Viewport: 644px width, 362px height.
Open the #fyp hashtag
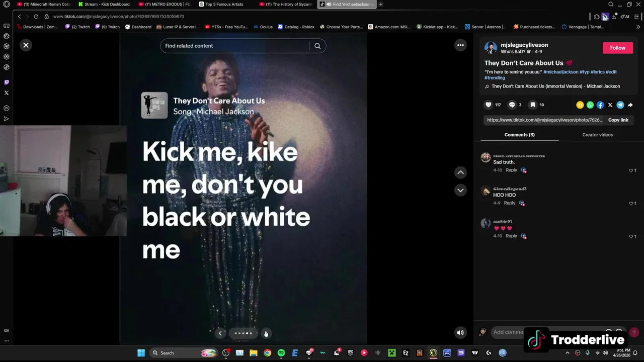pyautogui.click(x=584, y=72)
